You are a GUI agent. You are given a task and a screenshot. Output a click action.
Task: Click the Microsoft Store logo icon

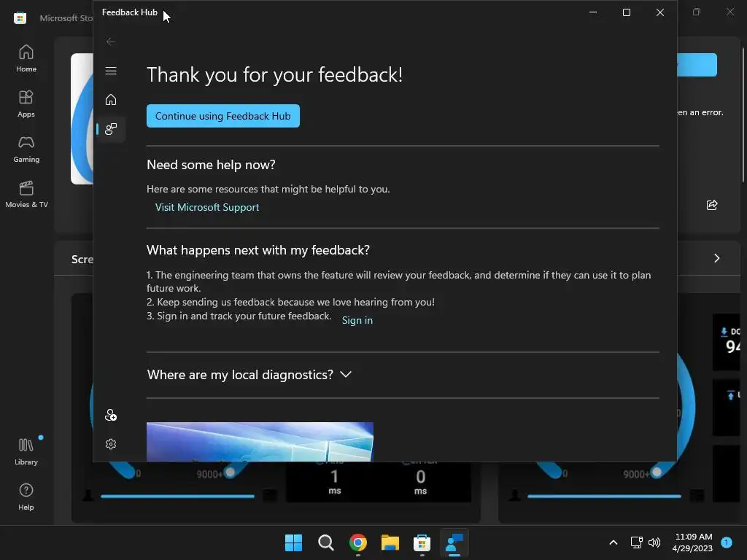(x=20, y=18)
